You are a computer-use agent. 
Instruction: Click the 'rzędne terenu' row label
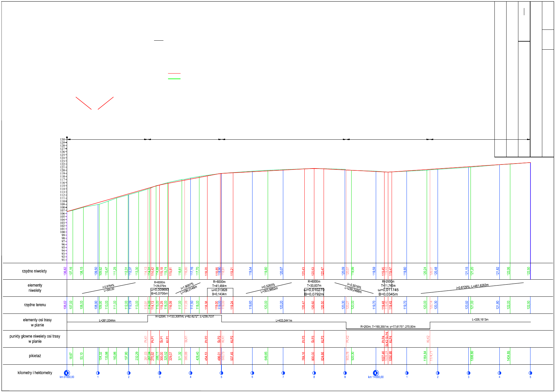(35, 305)
